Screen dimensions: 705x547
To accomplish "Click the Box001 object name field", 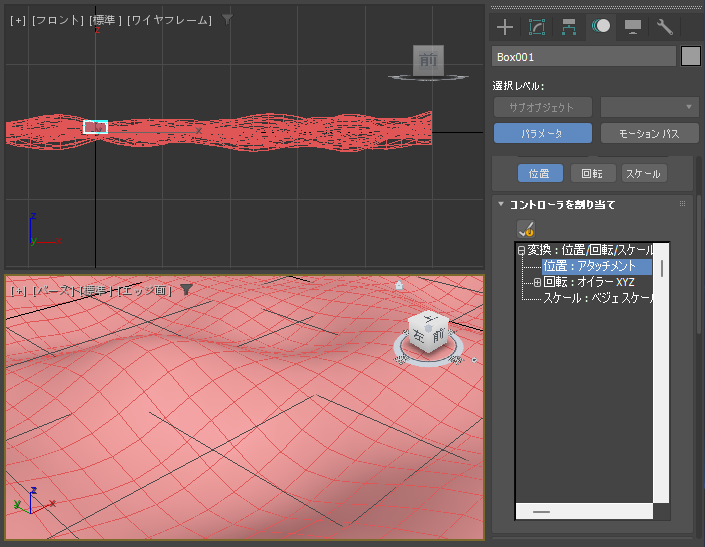I will coord(584,57).
